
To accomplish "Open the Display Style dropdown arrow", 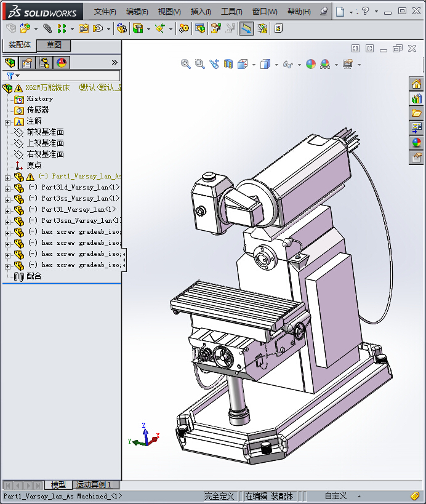I will [x=276, y=65].
